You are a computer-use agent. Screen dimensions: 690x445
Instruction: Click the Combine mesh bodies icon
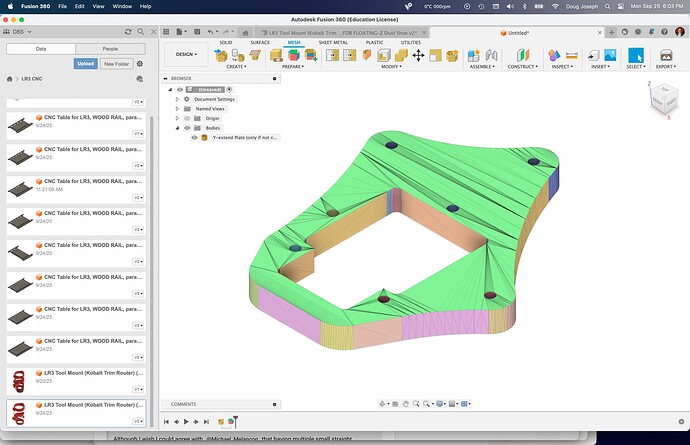click(x=401, y=55)
